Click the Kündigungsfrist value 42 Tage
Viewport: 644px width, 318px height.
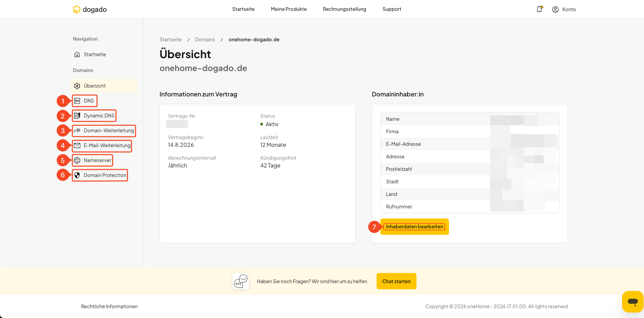tap(270, 165)
